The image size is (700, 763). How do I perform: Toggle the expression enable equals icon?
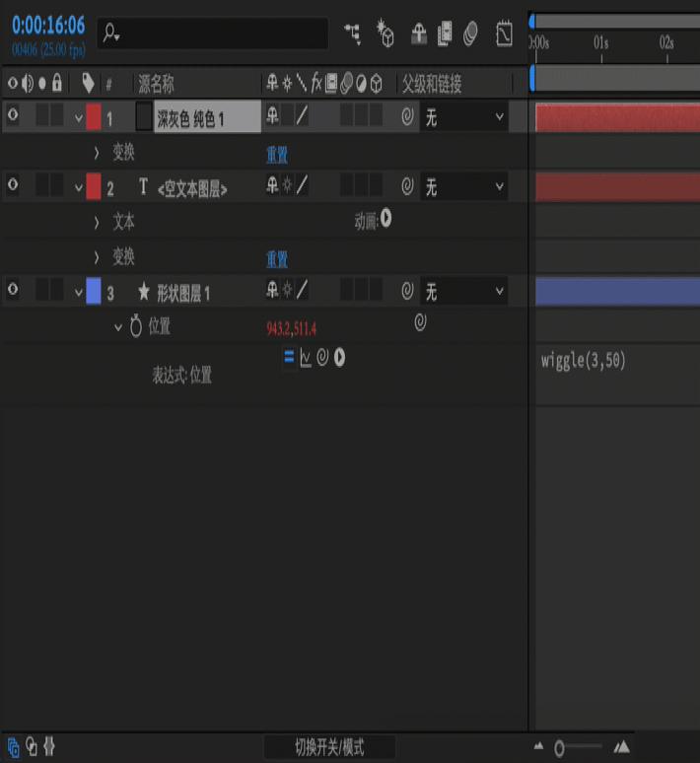[x=289, y=357]
